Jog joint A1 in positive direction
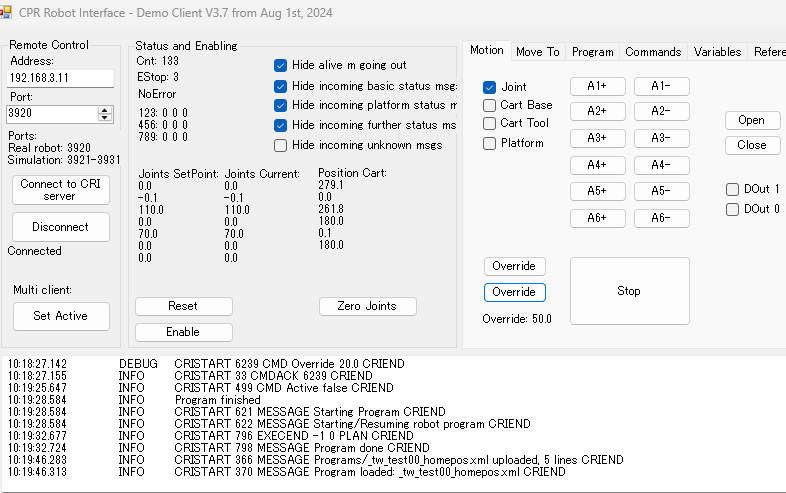 click(597, 86)
